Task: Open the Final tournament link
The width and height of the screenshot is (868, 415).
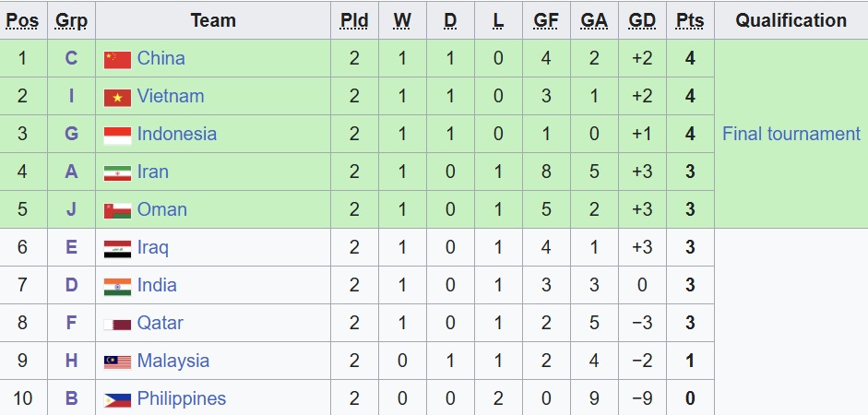Action: coord(791,134)
